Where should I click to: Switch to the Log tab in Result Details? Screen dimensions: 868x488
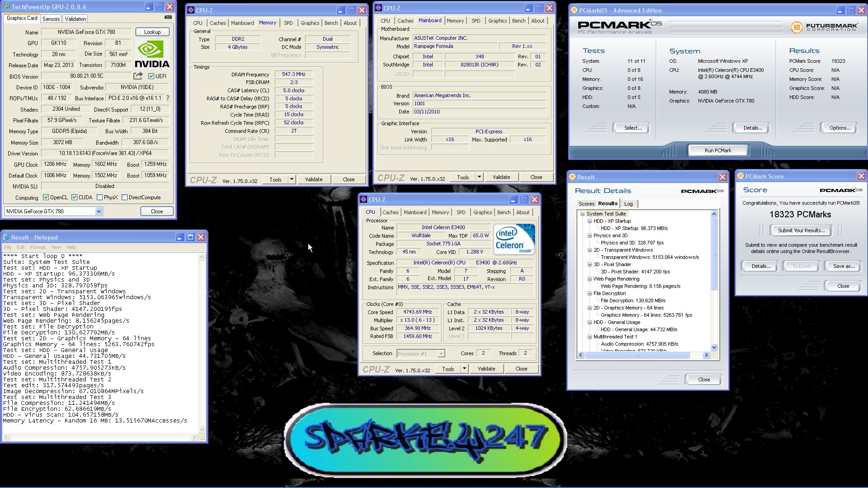click(x=628, y=204)
